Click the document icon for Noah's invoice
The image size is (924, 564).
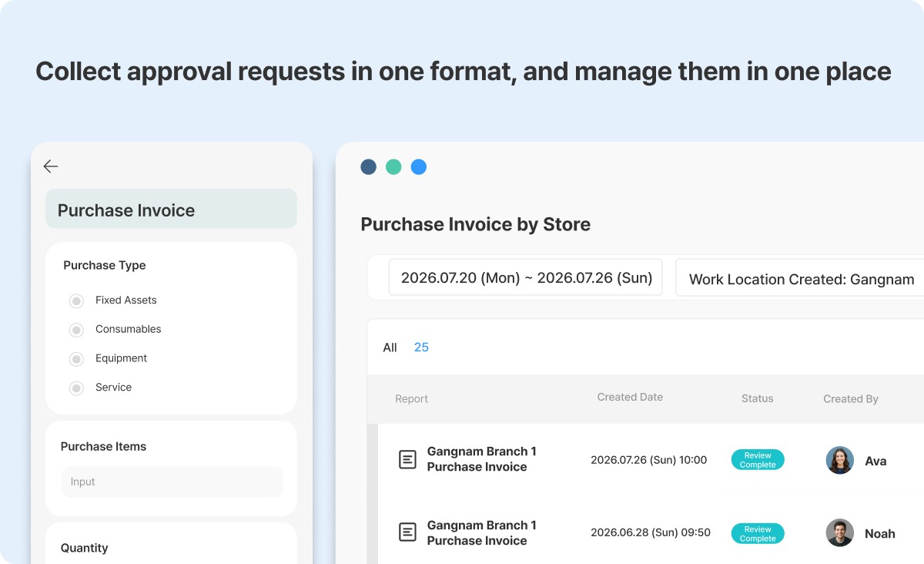coord(407,532)
